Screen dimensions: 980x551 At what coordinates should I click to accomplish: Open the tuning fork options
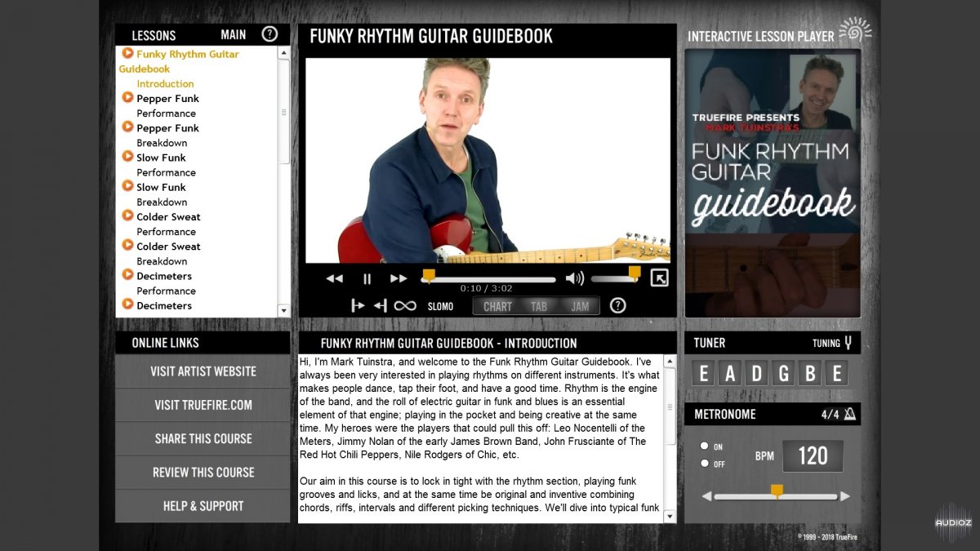tap(848, 343)
